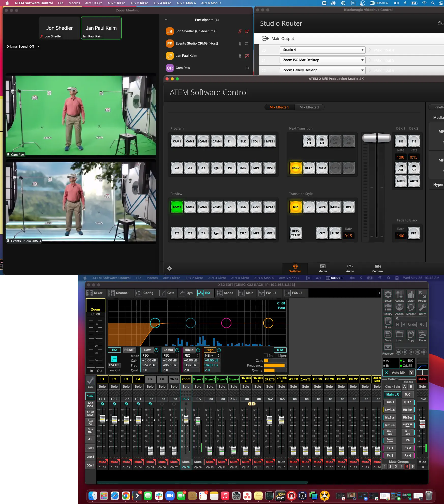Enable the RTA Pre checkbox
444x504 pixels.
[266, 356]
